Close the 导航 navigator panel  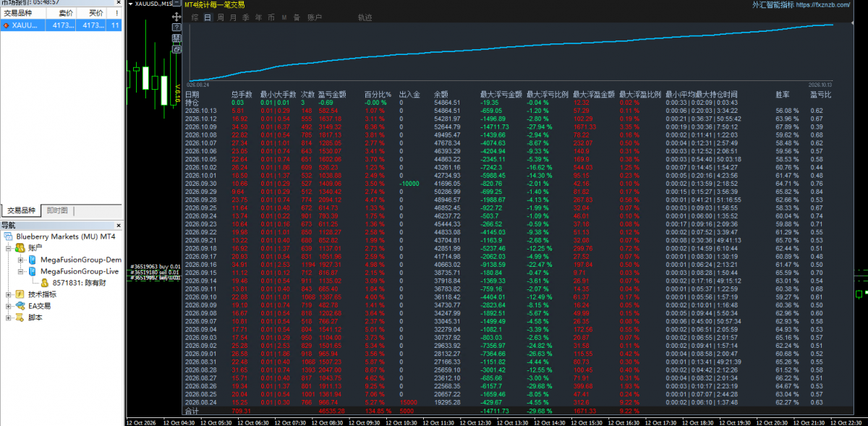[x=117, y=225]
